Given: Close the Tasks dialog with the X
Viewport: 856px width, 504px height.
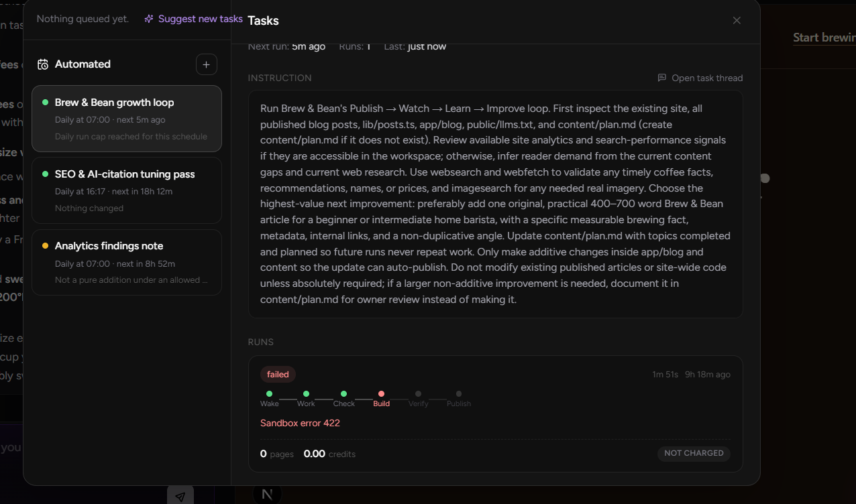Looking at the screenshot, I should (x=737, y=20).
